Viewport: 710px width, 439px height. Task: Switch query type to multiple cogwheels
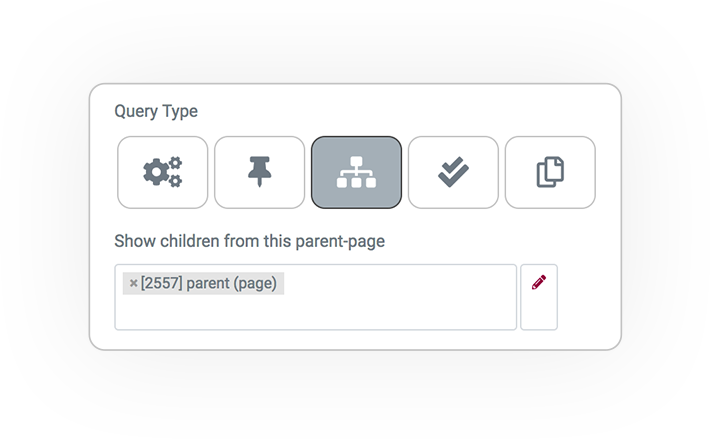(163, 172)
